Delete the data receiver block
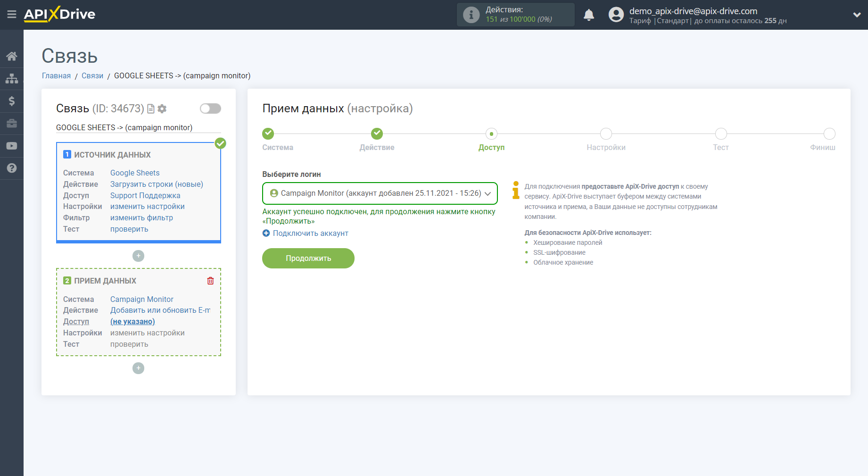The height and width of the screenshot is (476, 868). click(x=210, y=281)
